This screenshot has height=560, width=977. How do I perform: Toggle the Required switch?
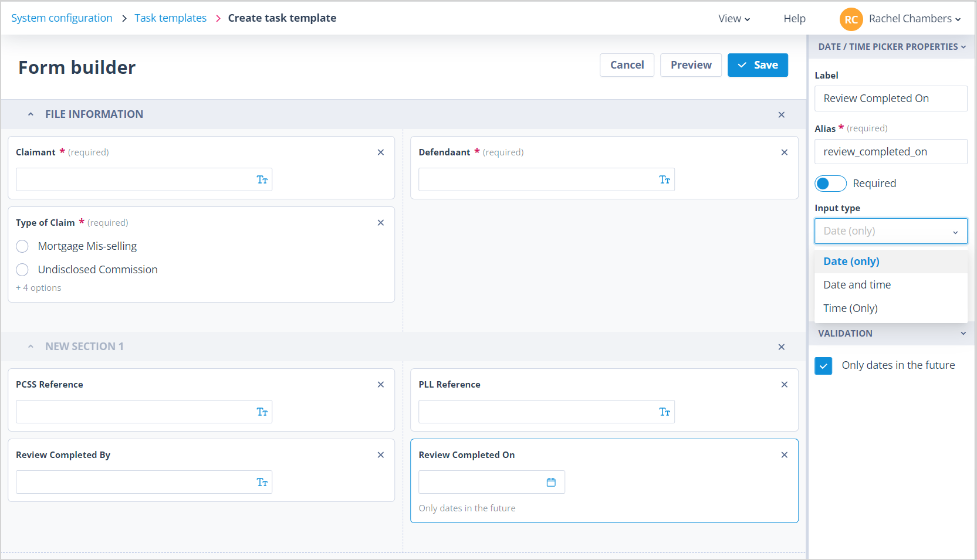[831, 184]
